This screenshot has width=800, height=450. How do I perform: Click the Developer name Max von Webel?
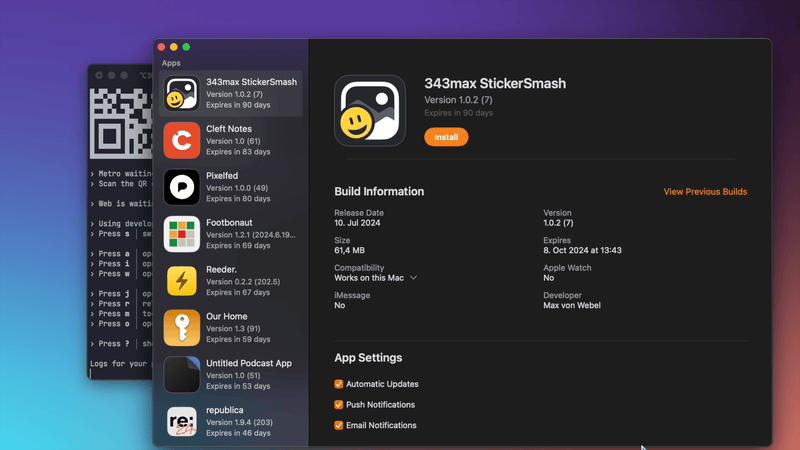[572, 306]
